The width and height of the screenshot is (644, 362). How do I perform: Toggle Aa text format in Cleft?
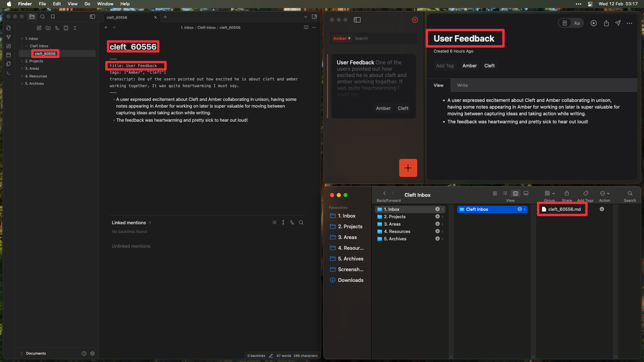coord(577,23)
